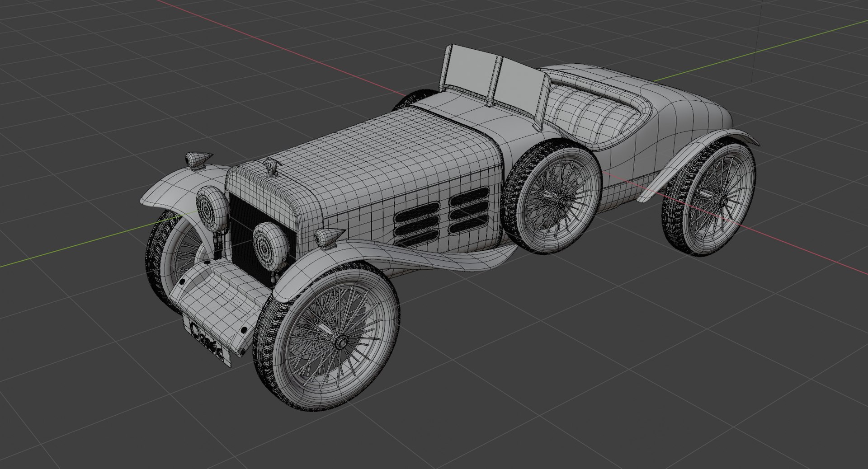The image size is (868, 469).
Task: Select the nearest front spoked wheel hub
Action: pyautogui.click(x=341, y=342)
